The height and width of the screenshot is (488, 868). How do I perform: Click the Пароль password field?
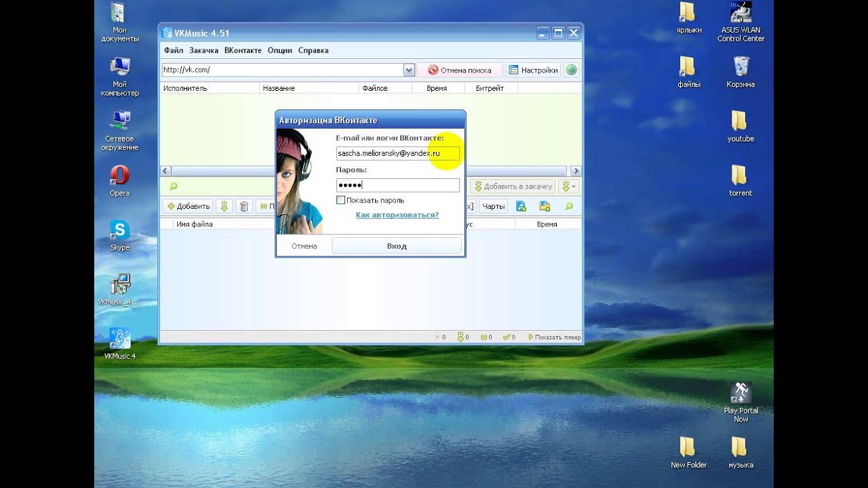coord(397,185)
